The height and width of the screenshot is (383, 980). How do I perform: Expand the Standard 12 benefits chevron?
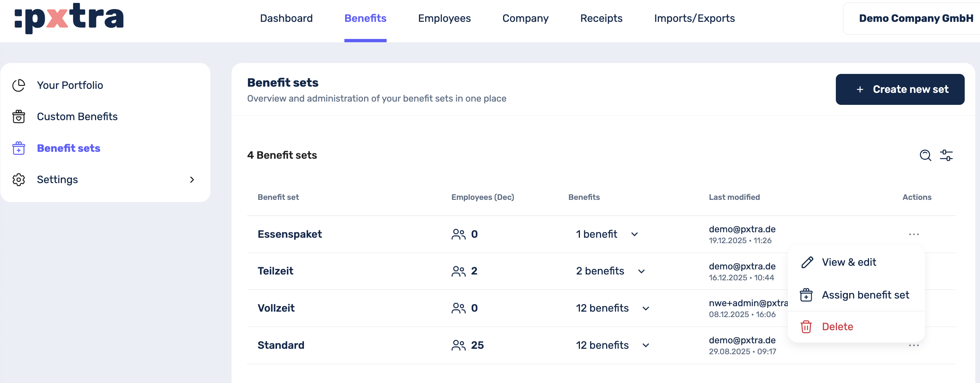[x=645, y=346]
